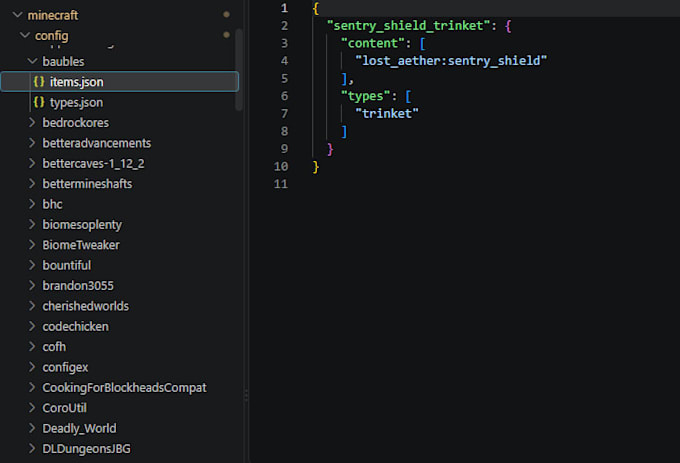Expand the CookingForBlockheadsCompat folder chevron
The width and height of the screenshot is (680, 463).
pyautogui.click(x=32, y=387)
